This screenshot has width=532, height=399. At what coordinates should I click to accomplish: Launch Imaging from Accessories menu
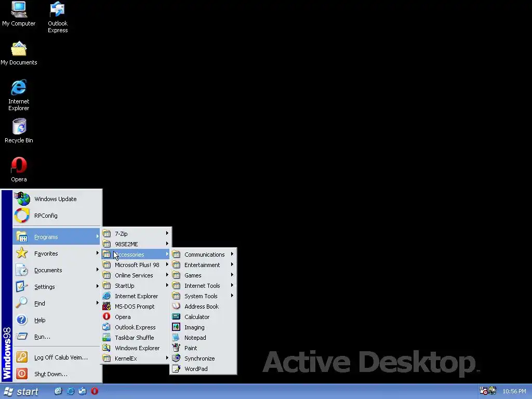point(203,327)
